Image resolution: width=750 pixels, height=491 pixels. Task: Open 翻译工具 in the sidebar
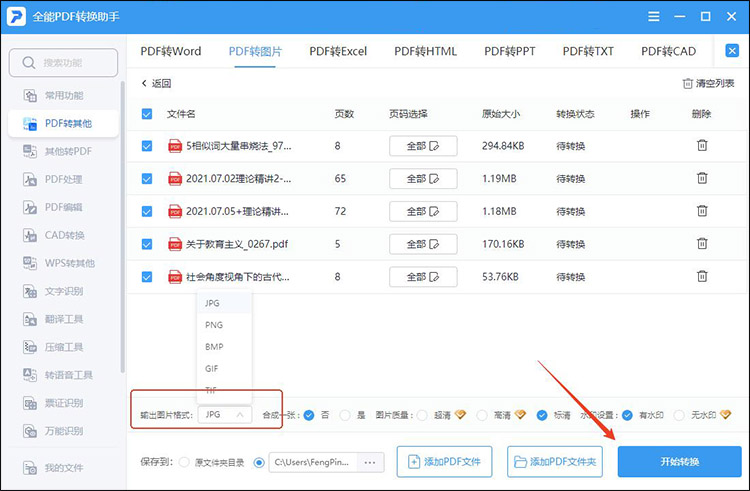click(x=63, y=319)
